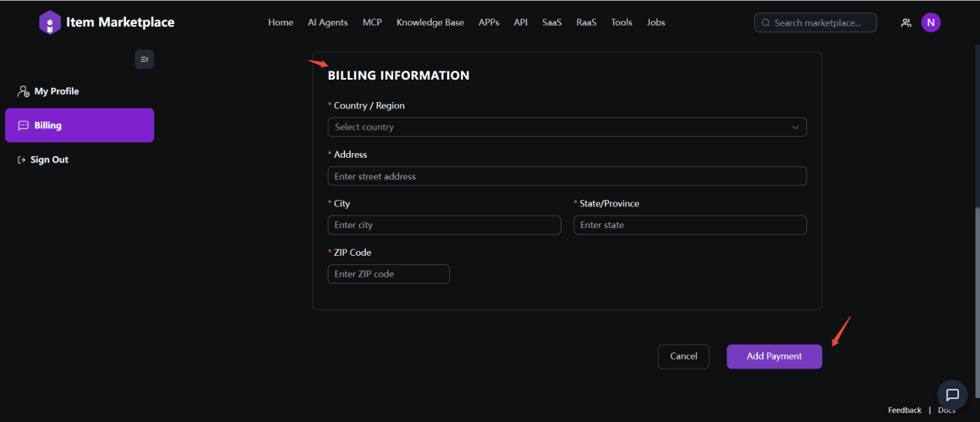Navigate to the Jobs page

tap(655, 22)
